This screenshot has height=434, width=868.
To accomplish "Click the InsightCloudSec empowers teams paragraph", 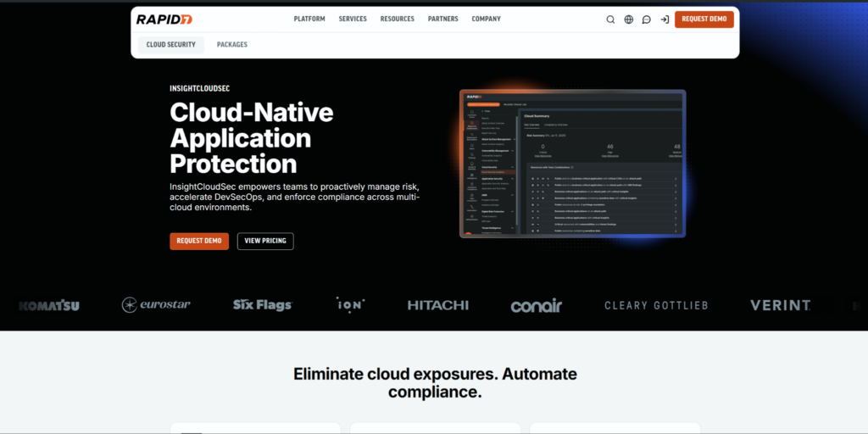I will coord(295,197).
